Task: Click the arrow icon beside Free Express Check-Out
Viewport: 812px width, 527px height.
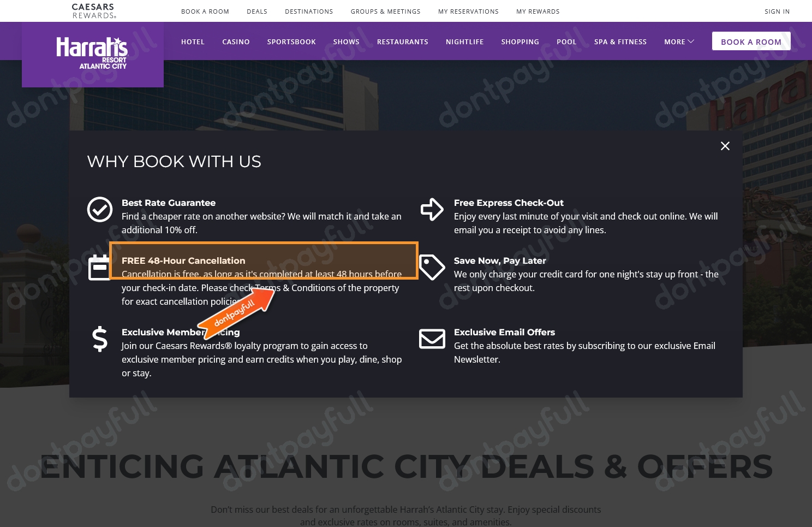Action: (x=432, y=209)
